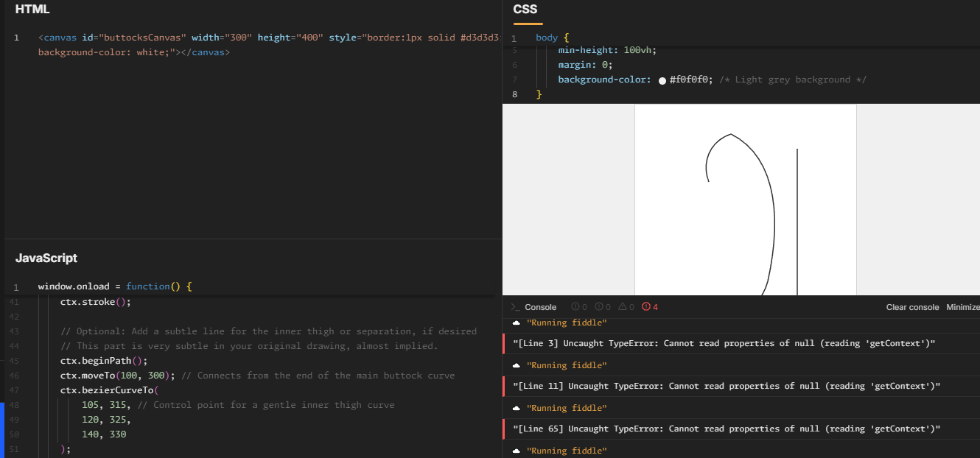Click 'min-height: 100vh;' in CSS
This screenshot has width=980, height=458.
coord(607,51)
